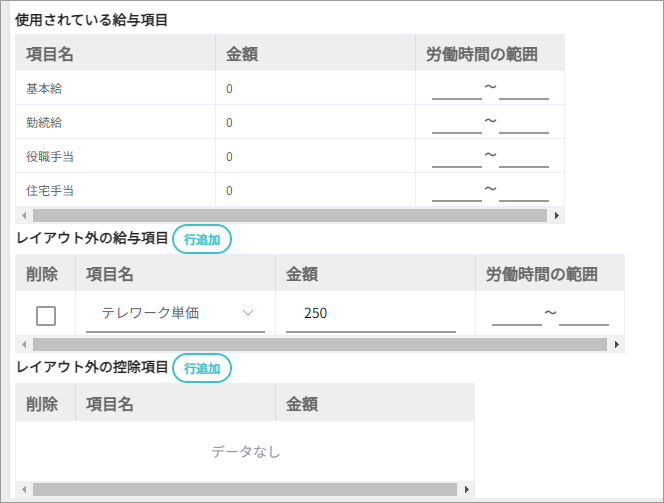Click the horizontal scrollbar under テレワーク単価 row
This screenshot has width=664, height=503.
click(320, 345)
